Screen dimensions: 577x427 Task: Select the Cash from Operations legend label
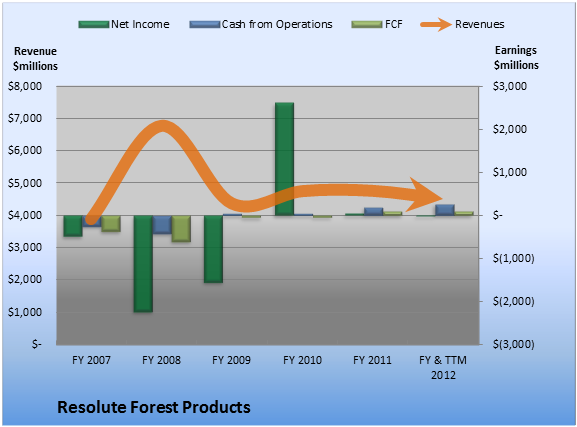tap(277, 24)
